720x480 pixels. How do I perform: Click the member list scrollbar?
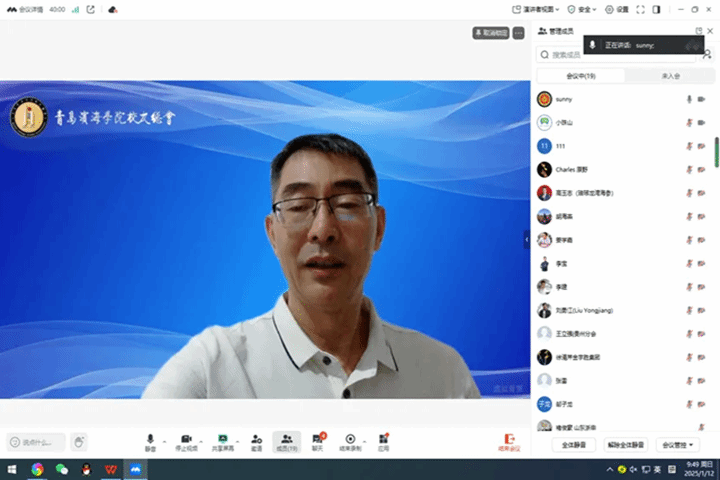[x=716, y=152]
